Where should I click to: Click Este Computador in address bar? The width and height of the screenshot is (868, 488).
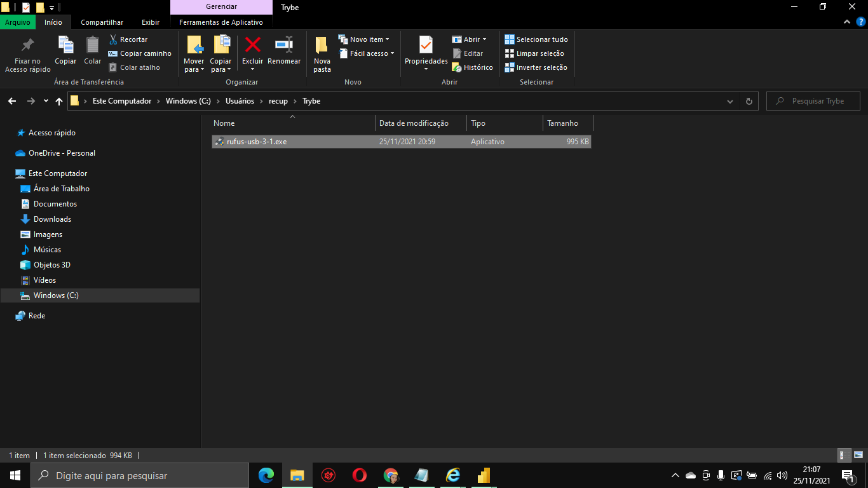point(122,101)
